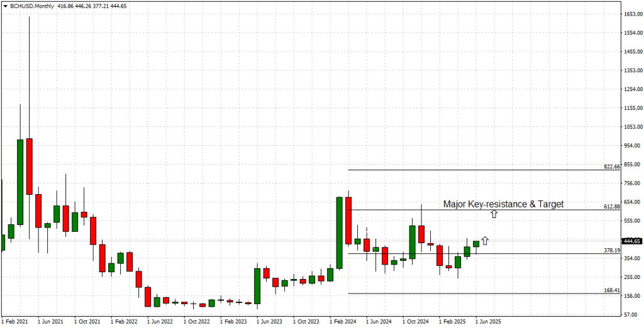Click the current price tag 444.65
The image size is (644, 328).
point(632,241)
